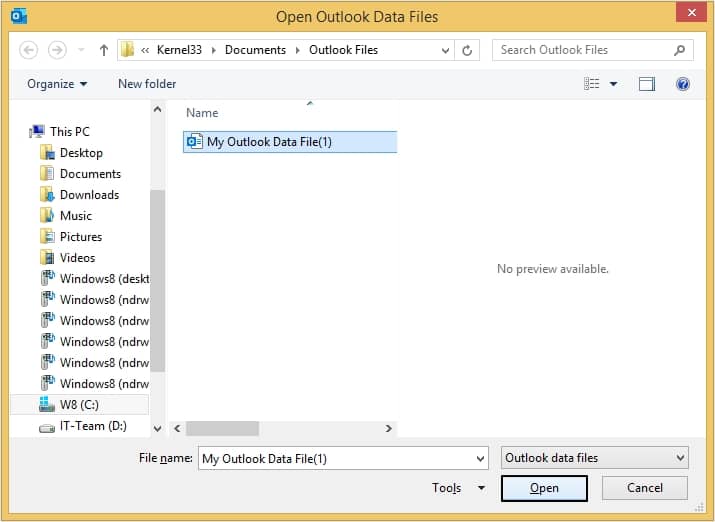This screenshot has height=522, width=715.
Task: Click the Pictures folder icon
Action: [x=47, y=237]
